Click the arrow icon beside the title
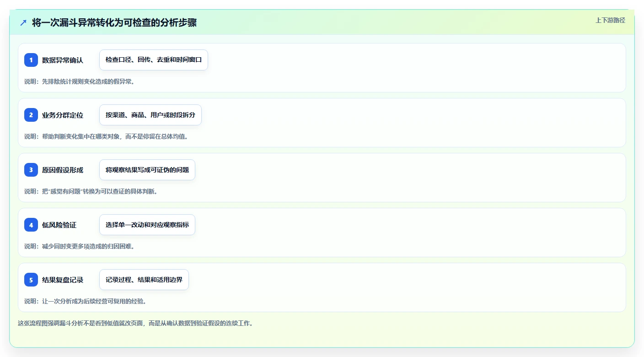 pos(23,22)
